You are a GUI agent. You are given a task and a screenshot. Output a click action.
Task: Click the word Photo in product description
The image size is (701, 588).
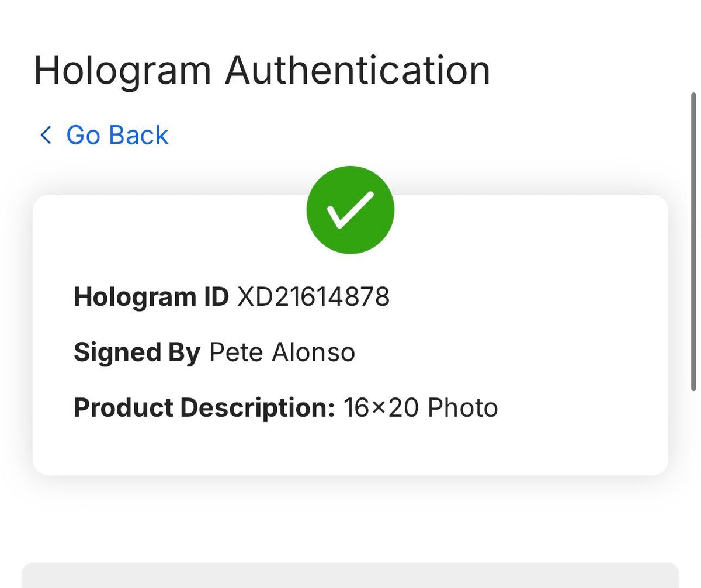tap(463, 407)
